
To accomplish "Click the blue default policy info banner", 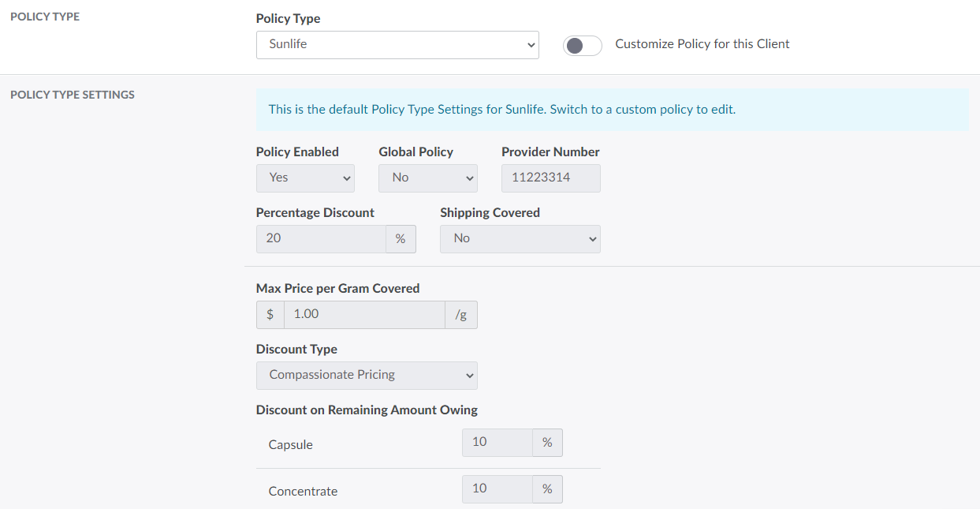I will [x=612, y=110].
